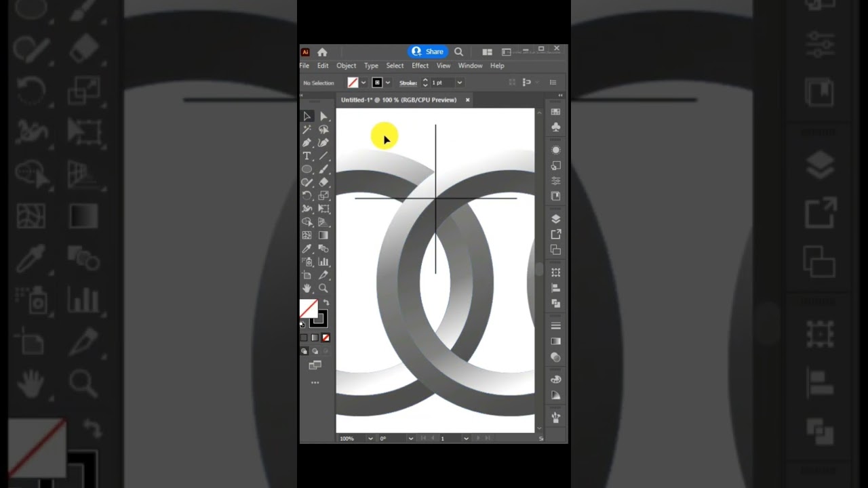The width and height of the screenshot is (868, 488).
Task: Choose the Width/Warp tool
Action: tap(307, 209)
